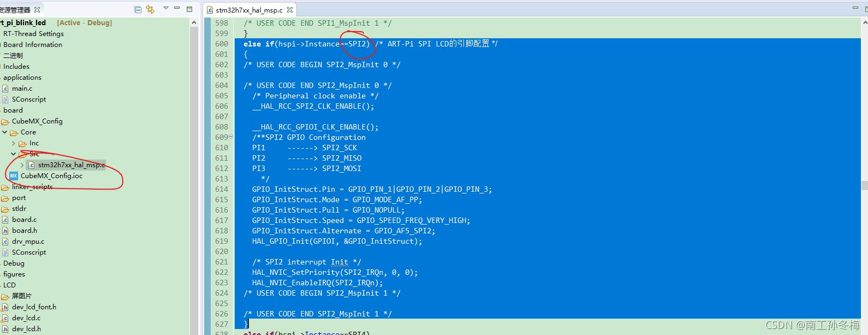Close the project explorer tab

click(37, 10)
